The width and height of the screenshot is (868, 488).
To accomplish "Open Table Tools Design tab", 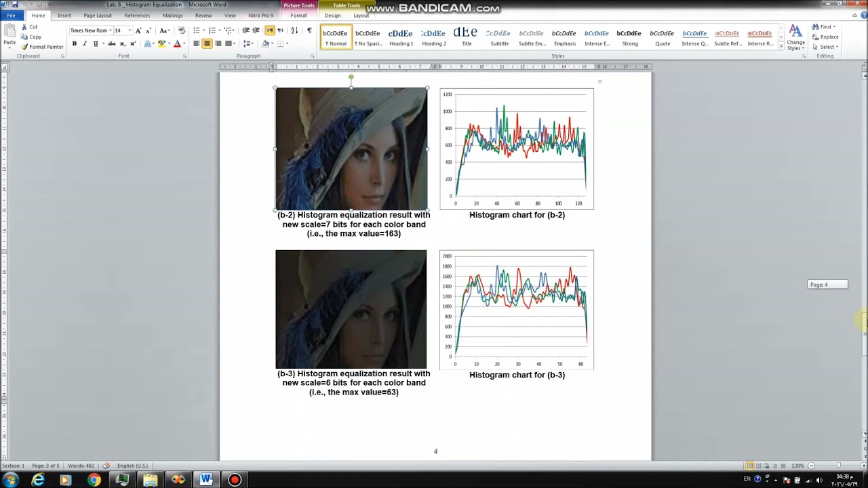I will 332,16.
